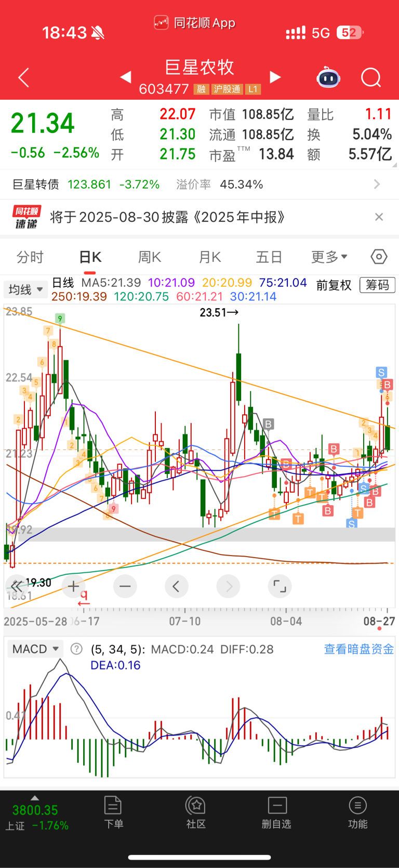Switch to 五日 tab
Screen dimensions: 399x868
click(x=269, y=257)
